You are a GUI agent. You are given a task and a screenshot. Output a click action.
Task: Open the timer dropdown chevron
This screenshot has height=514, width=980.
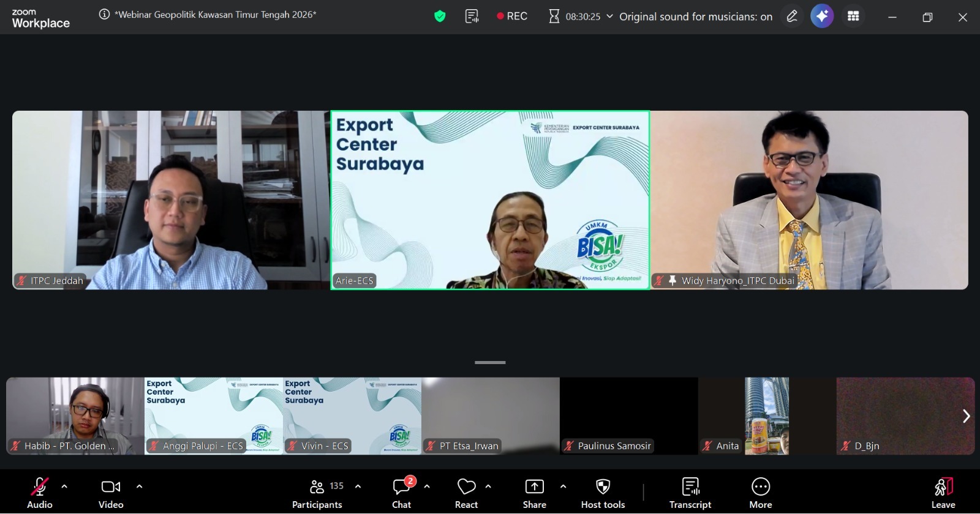[609, 17]
